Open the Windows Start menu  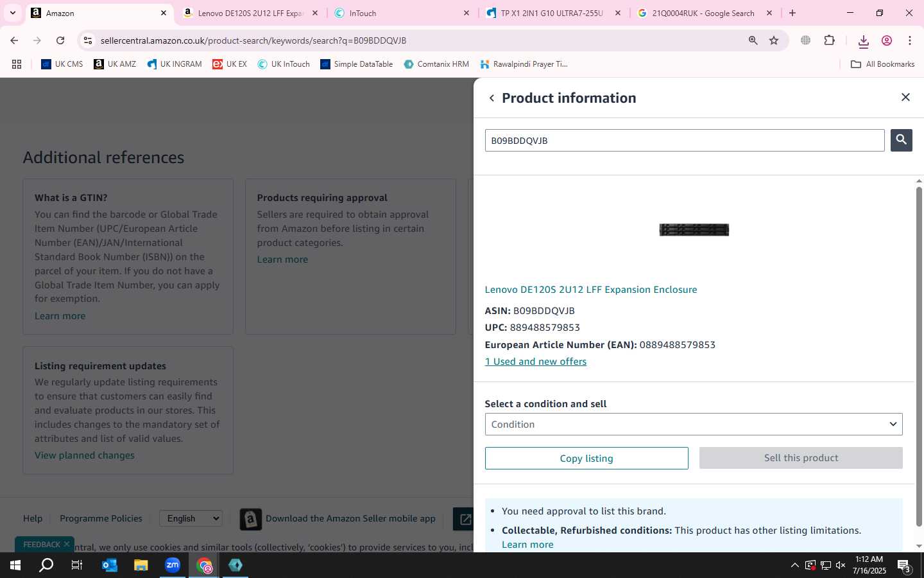[x=15, y=565]
